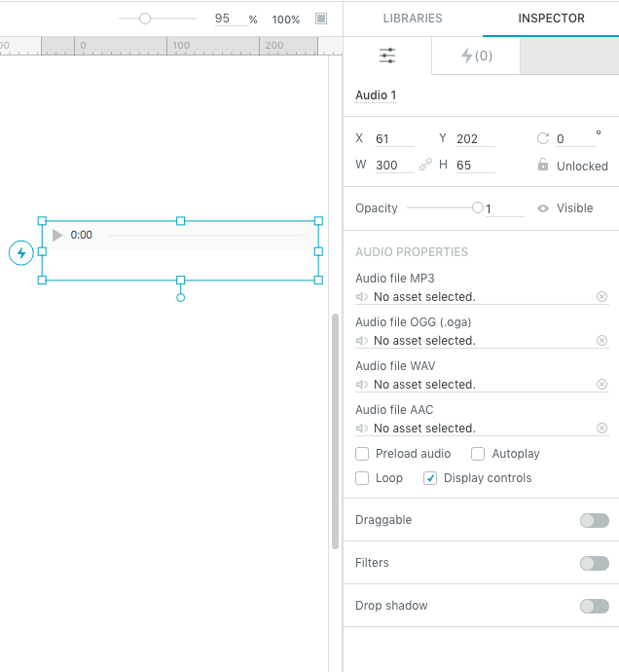The width and height of the screenshot is (619, 672).
Task: Select the INSPECTOR tab
Action: [x=551, y=19]
